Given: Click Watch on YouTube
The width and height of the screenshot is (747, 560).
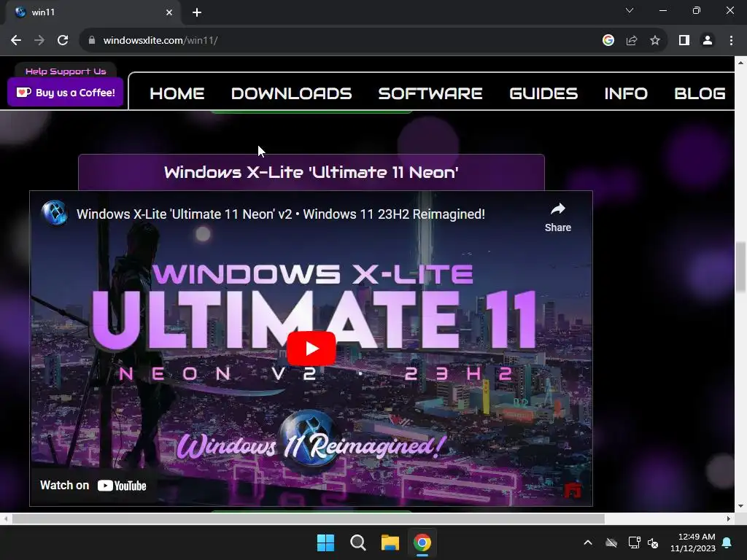Looking at the screenshot, I should (93, 485).
